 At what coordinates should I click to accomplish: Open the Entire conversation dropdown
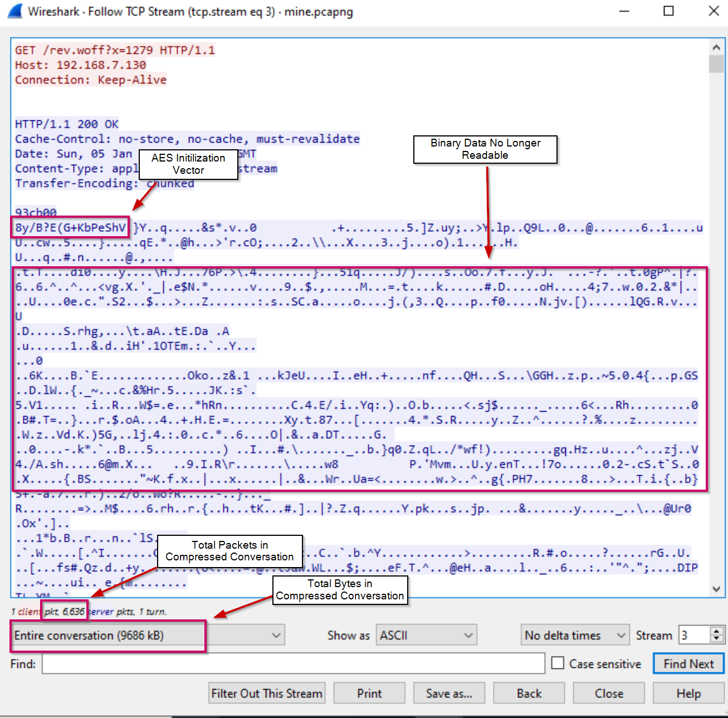pyautogui.click(x=148, y=636)
